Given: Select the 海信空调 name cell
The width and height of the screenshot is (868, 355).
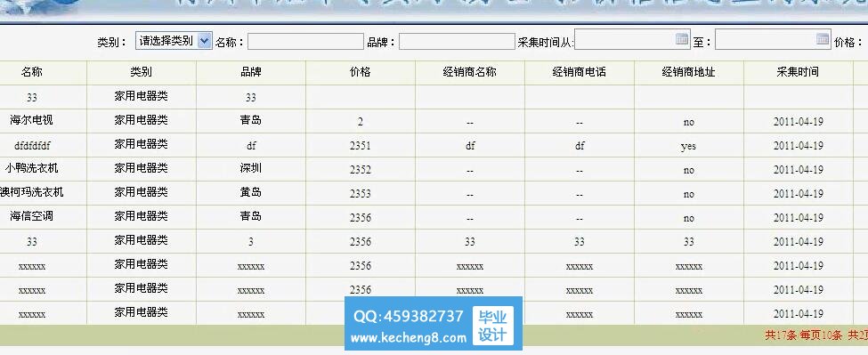Looking at the screenshot, I should point(31,217).
